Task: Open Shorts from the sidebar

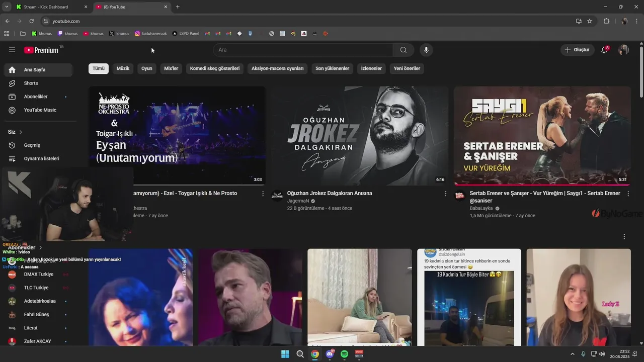Action: click(x=38, y=83)
